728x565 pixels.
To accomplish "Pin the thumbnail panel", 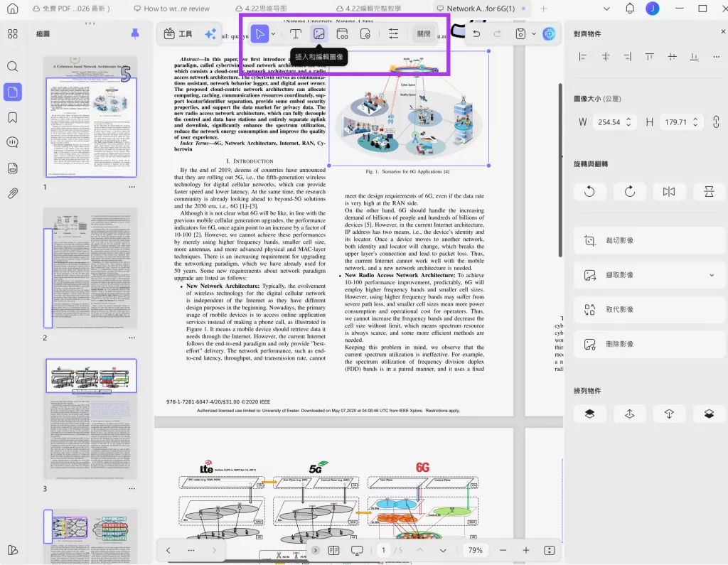I will (x=134, y=34).
